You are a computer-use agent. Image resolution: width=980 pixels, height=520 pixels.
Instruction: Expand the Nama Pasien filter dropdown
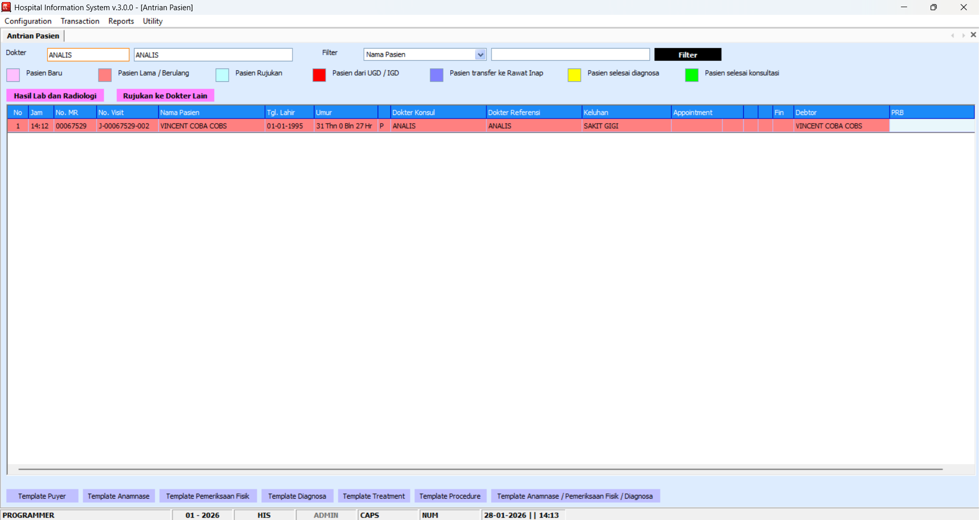coord(480,55)
